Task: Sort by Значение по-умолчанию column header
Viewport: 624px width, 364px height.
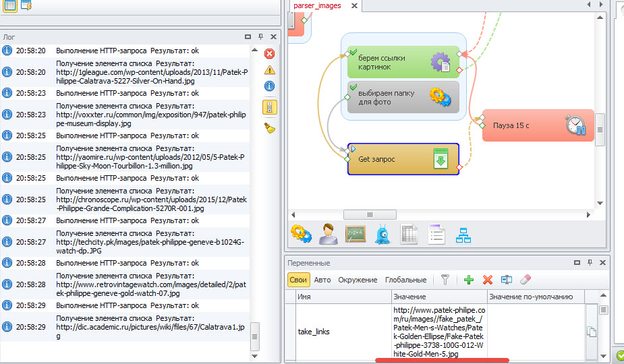Action: tap(536, 297)
